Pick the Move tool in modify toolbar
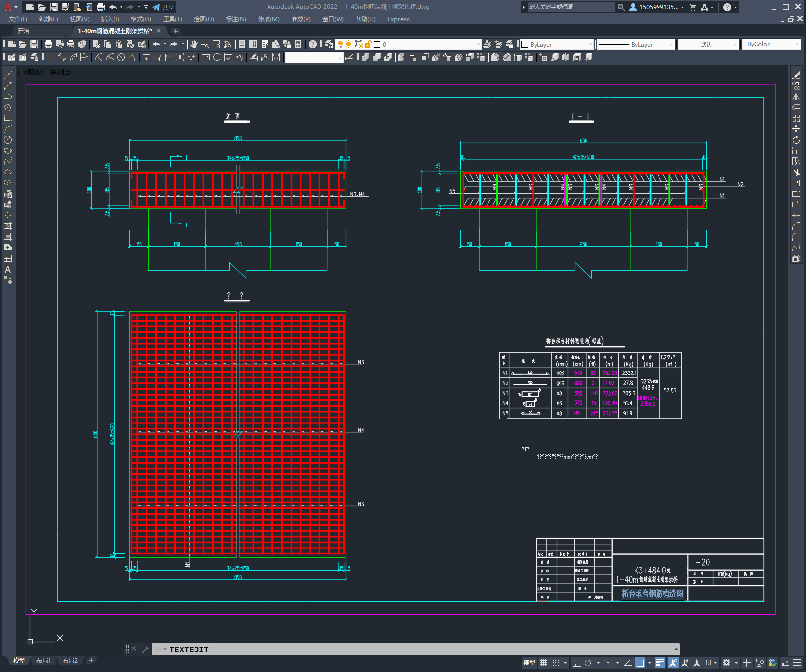The height and width of the screenshot is (672, 806). [796, 129]
